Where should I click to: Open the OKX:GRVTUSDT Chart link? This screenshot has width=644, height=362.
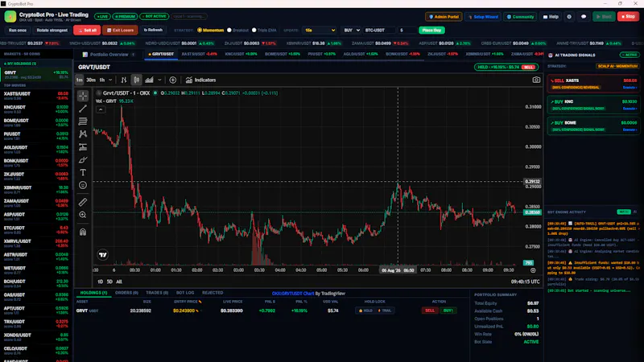coord(293,294)
